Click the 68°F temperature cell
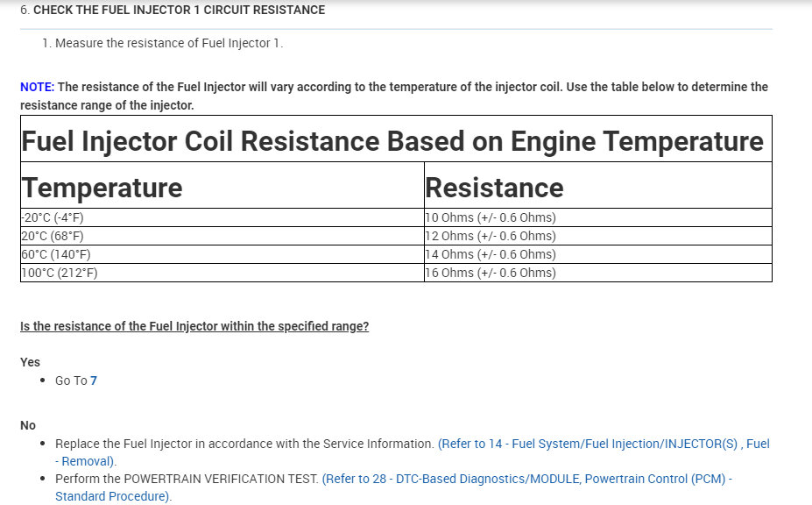The height and width of the screenshot is (505, 812). (53, 236)
